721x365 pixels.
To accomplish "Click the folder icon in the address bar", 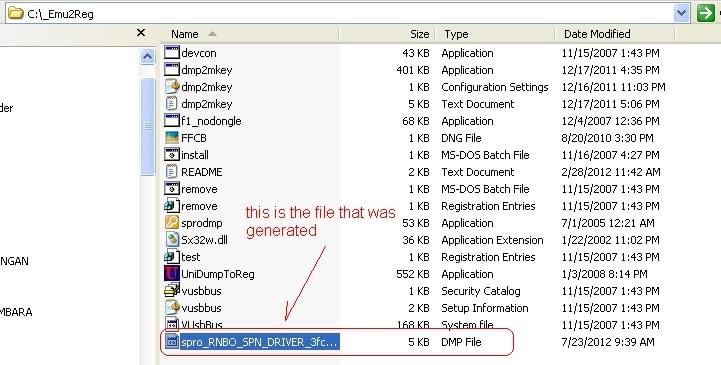I will tap(16, 13).
